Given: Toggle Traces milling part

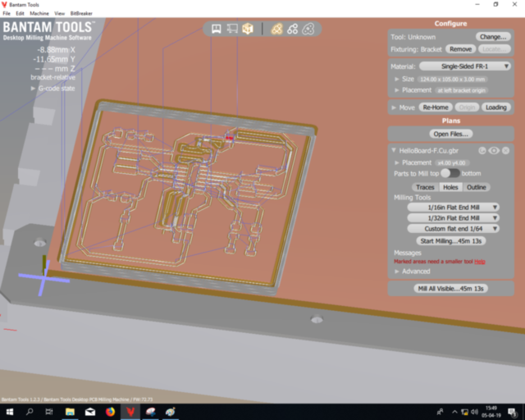Looking at the screenshot, I should [x=425, y=187].
